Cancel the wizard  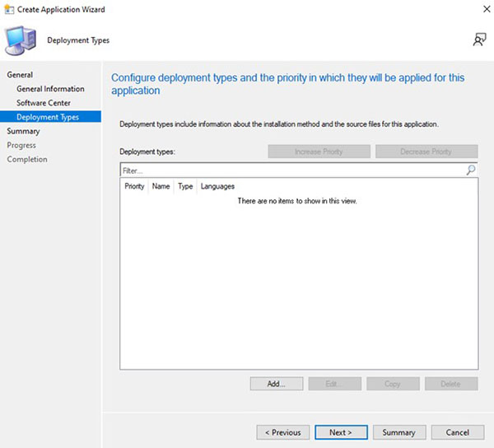(x=457, y=432)
